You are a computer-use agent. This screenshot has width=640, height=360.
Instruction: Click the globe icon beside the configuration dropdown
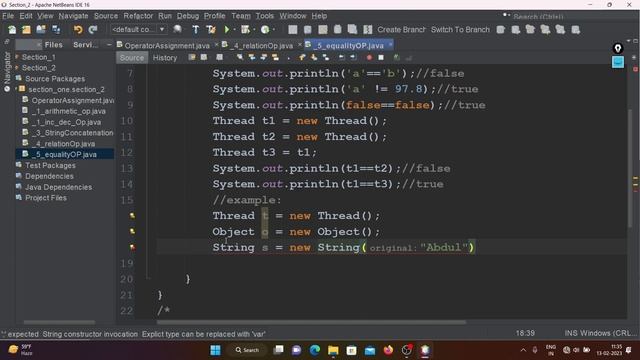[178, 30]
